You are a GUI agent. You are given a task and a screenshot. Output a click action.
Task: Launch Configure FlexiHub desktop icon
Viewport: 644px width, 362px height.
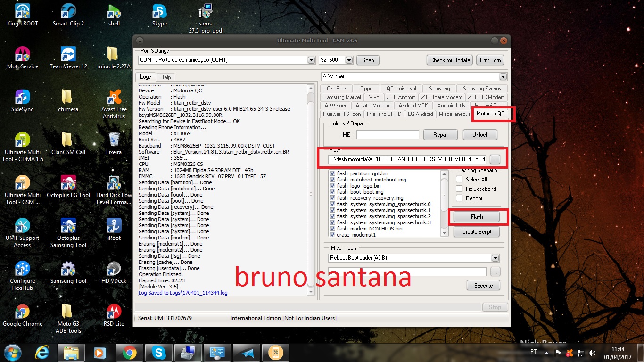pyautogui.click(x=22, y=276)
